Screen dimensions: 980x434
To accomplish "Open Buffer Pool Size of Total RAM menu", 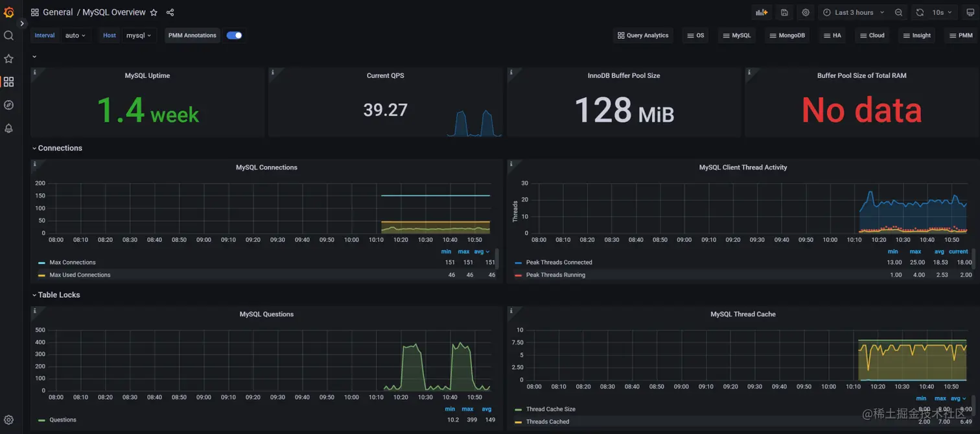I will click(x=861, y=76).
